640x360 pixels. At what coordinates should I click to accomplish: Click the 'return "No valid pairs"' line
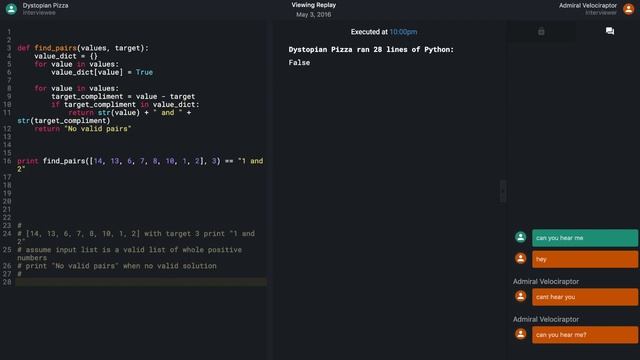(x=83, y=129)
